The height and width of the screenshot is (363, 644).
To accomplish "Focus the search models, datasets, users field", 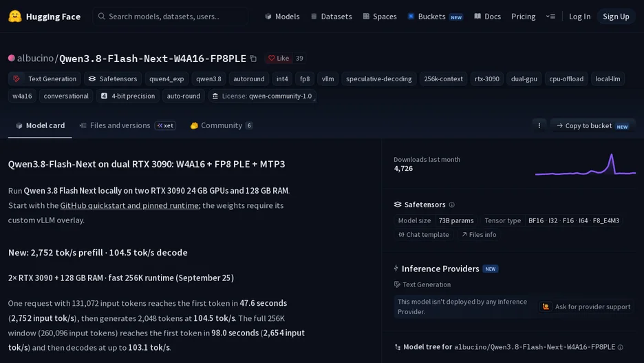I will [170, 17].
